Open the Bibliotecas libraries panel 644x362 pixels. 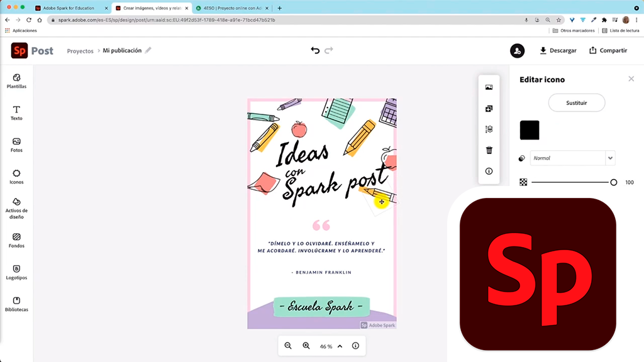coord(16,304)
